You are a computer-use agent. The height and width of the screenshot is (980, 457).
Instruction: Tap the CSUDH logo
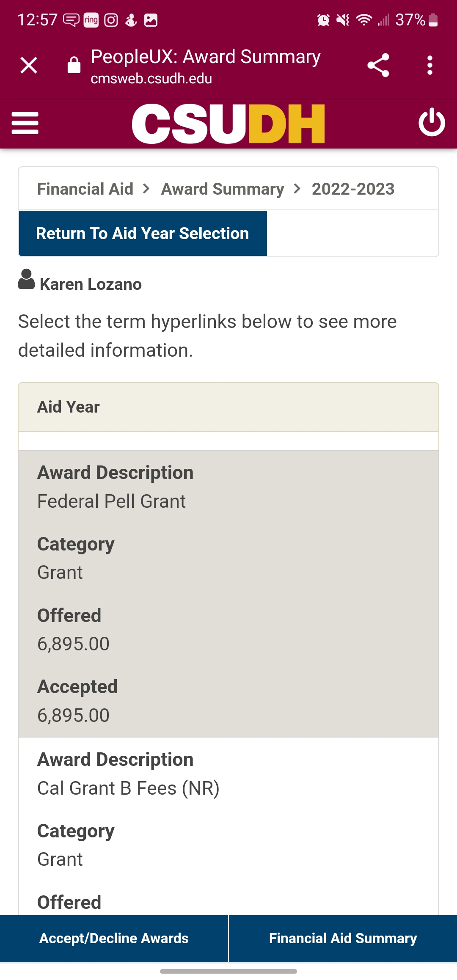point(228,123)
